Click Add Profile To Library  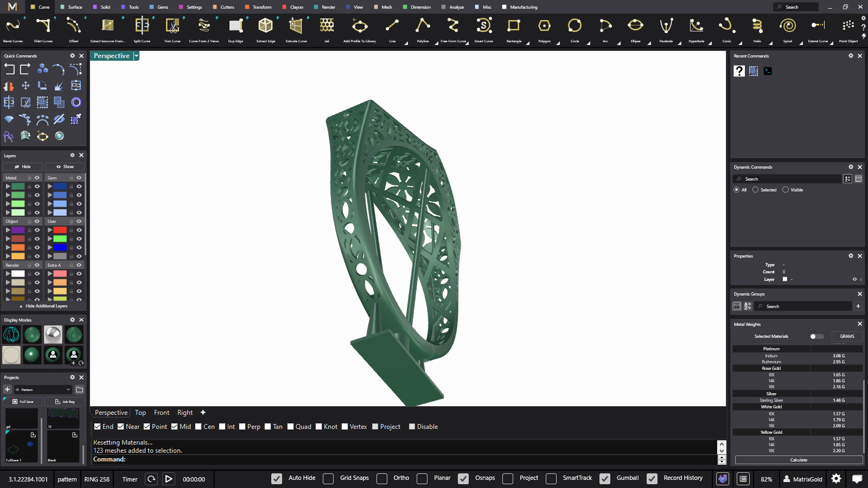click(x=360, y=30)
